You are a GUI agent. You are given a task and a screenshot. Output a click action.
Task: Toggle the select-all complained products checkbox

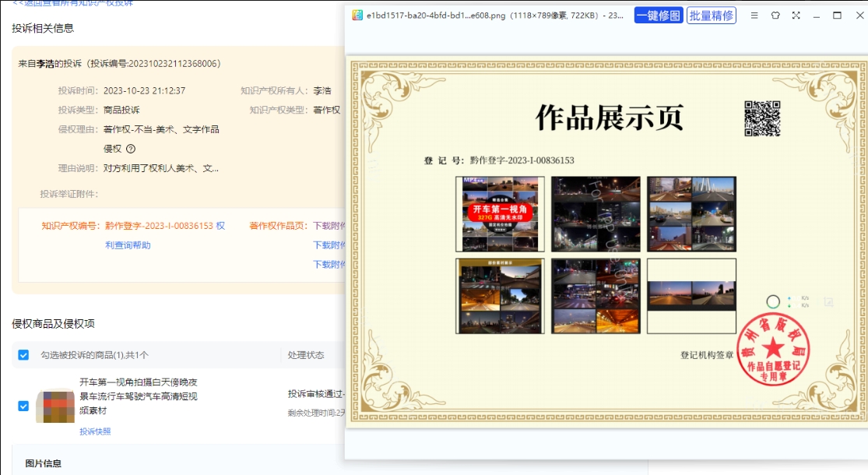coord(23,355)
